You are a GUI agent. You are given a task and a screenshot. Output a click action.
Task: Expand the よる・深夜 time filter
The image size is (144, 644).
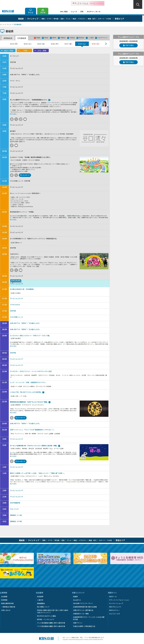point(41,50)
